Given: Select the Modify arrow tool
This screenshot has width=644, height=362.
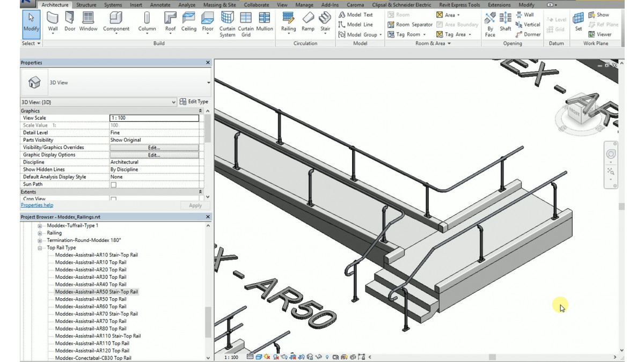Looking at the screenshot, I should coord(31,23).
